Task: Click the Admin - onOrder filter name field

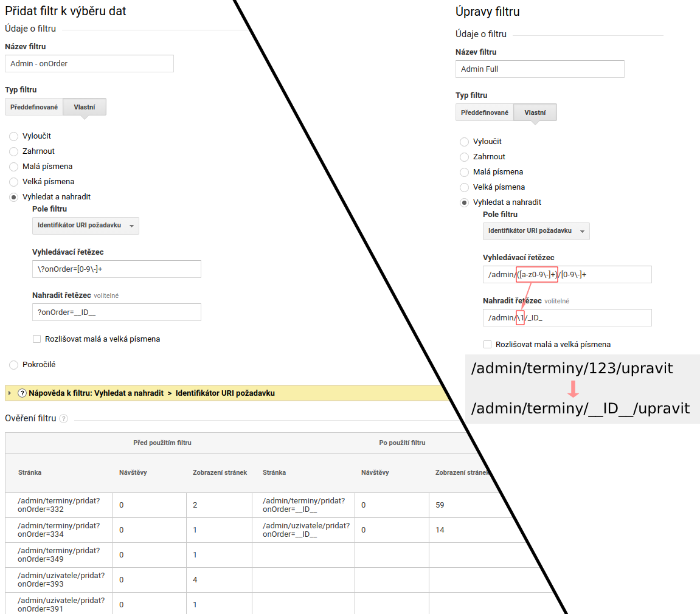Action: click(89, 63)
